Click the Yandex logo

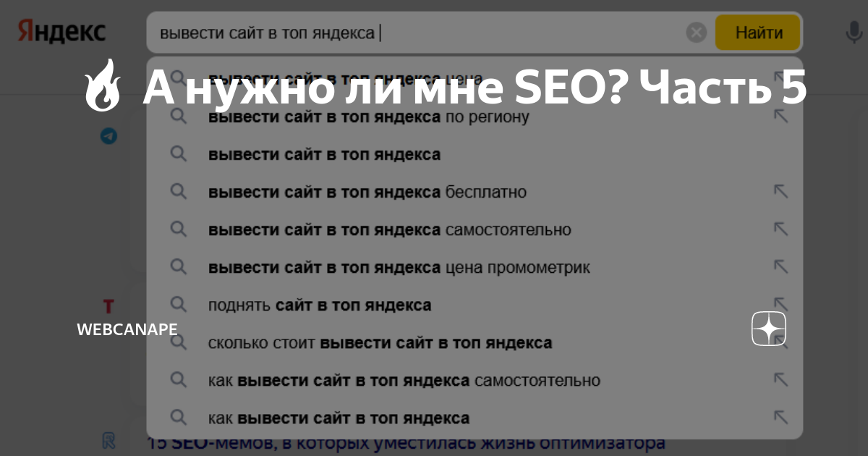point(60,30)
